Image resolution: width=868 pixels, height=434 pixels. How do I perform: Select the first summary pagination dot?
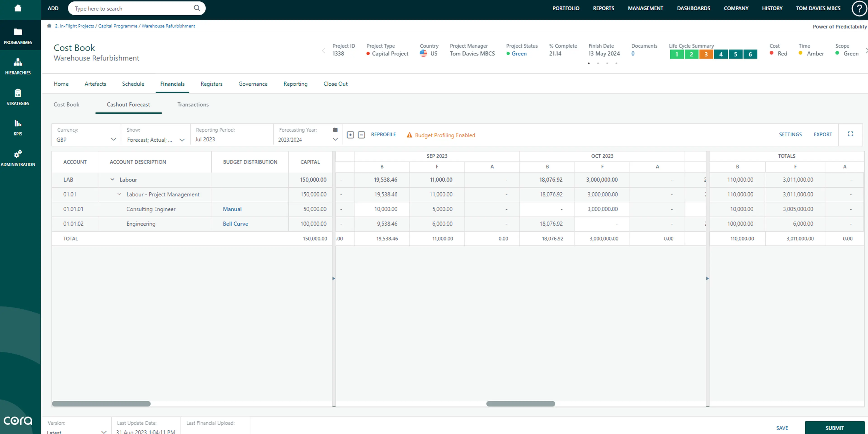point(589,63)
